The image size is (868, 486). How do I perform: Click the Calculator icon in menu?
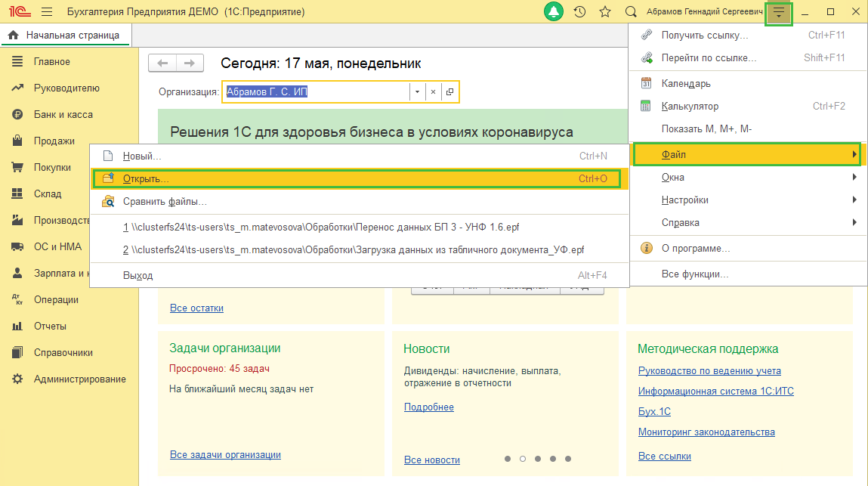tap(645, 106)
